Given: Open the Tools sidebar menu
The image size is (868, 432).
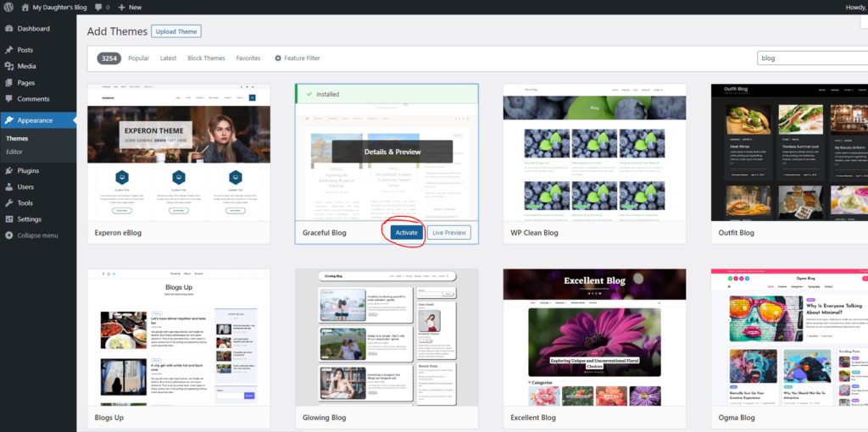Looking at the screenshot, I should click(25, 202).
